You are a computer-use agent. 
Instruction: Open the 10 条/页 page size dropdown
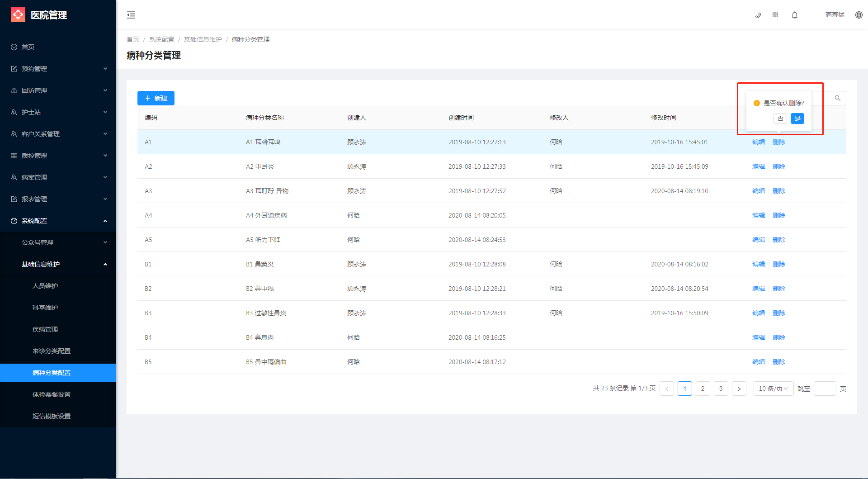click(774, 389)
